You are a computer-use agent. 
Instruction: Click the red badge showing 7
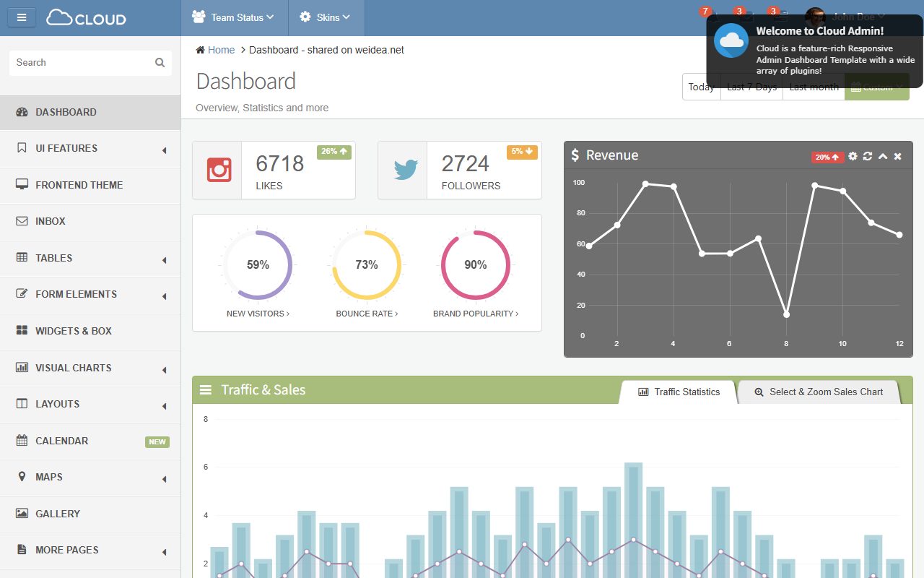click(x=705, y=11)
